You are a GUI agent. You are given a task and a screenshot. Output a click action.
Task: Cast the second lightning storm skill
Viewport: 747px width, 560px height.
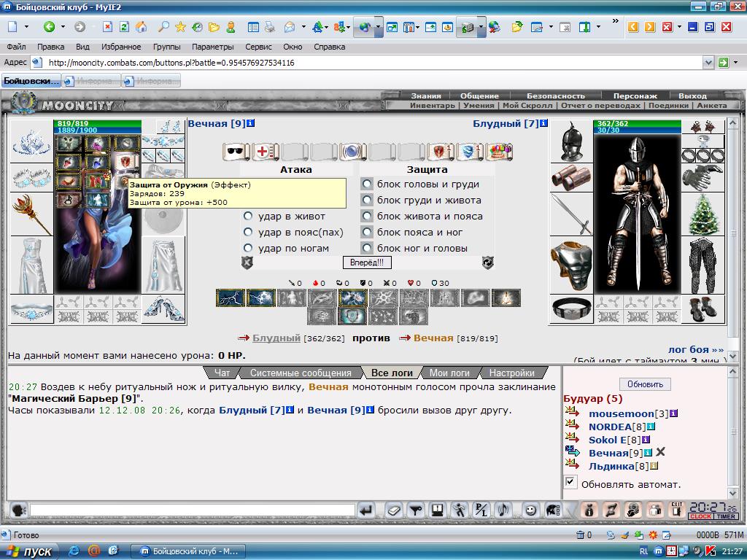(x=261, y=298)
